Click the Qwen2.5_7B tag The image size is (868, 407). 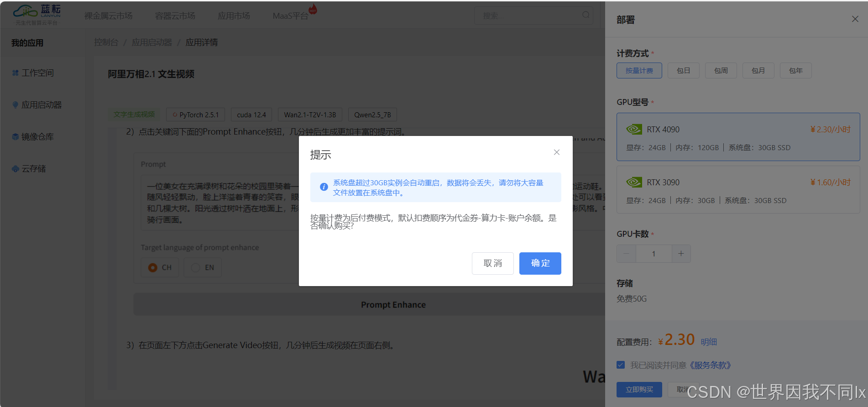tap(372, 115)
